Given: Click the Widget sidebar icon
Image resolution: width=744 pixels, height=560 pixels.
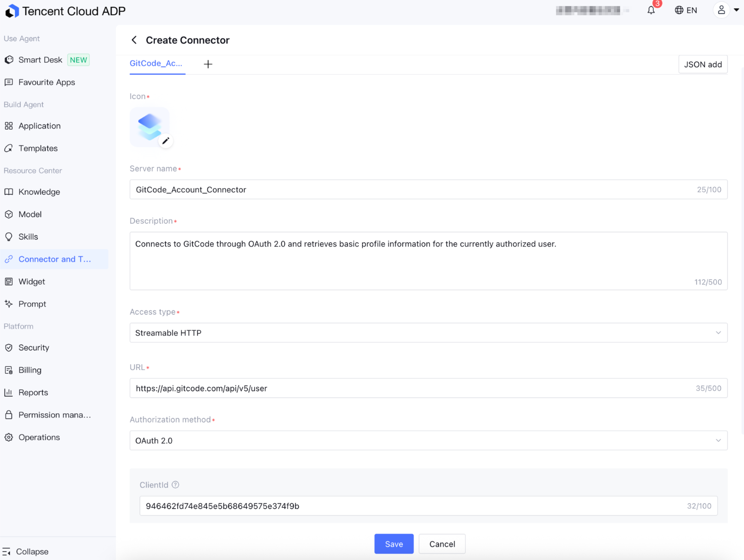Looking at the screenshot, I should (x=9, y=282).
